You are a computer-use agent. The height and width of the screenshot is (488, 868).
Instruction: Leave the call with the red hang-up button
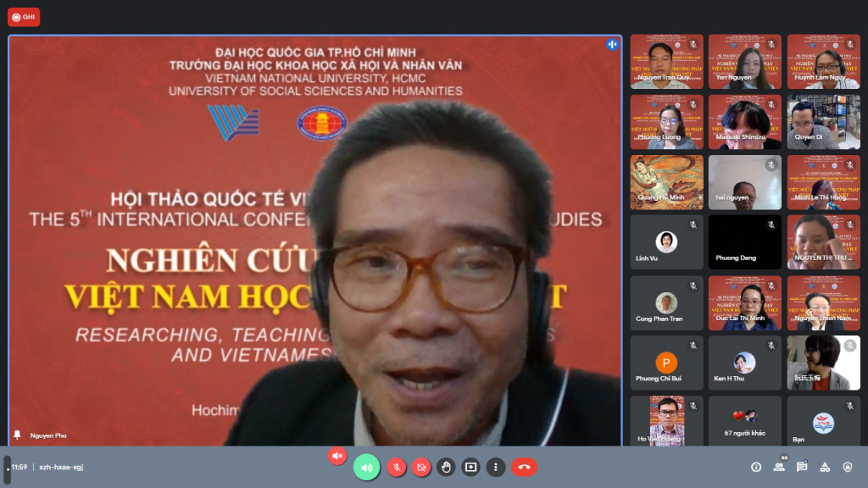point(524,468)
